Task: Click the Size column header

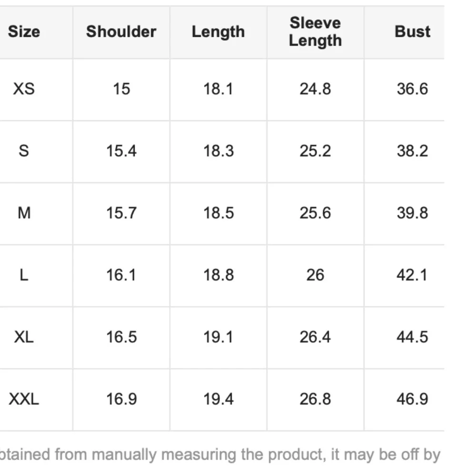Action: (24, 31)
